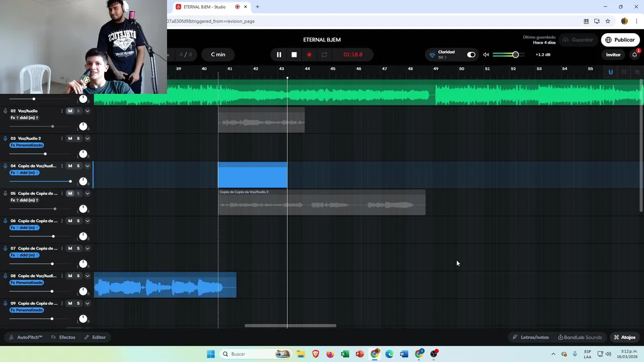
Task: Open BandLab Sounds panel
Action: pyautogui.click(x=580, y=337)
